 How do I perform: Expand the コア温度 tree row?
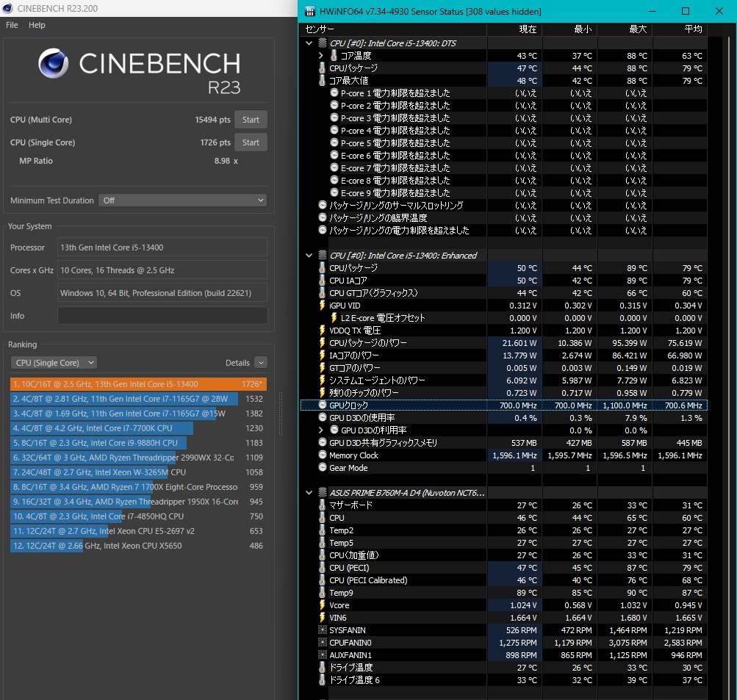coord(321,56)
